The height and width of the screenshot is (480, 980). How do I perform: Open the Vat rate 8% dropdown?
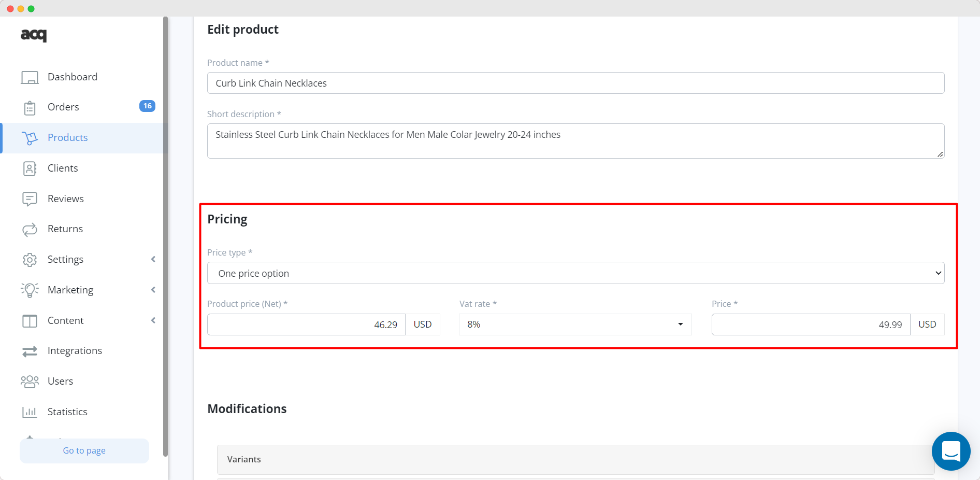[575, 324]
